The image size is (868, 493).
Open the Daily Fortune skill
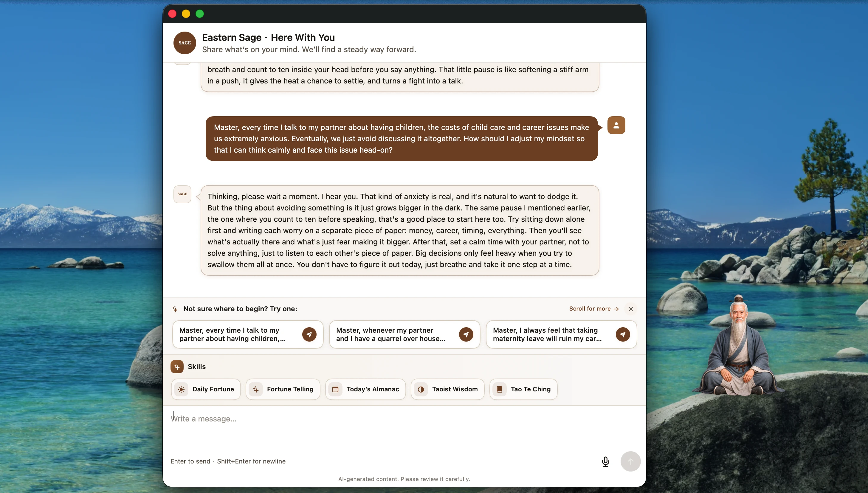(x=206, y=389)
